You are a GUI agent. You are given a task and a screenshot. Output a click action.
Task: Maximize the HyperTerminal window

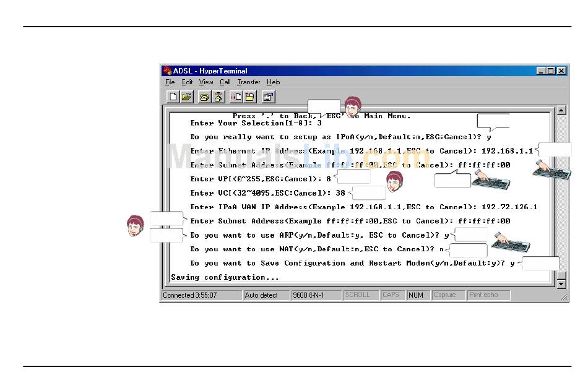(550, 71)
